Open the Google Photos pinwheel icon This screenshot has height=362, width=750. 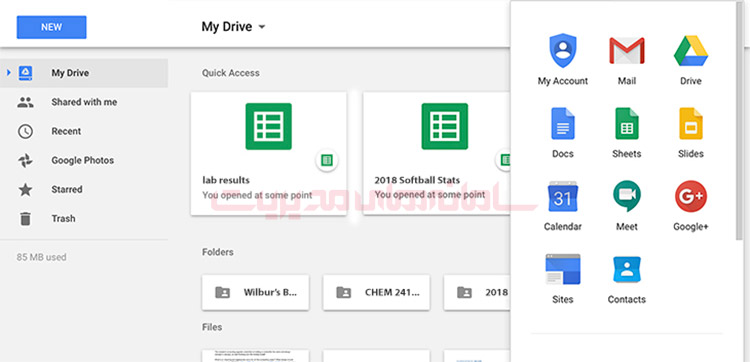25,160
